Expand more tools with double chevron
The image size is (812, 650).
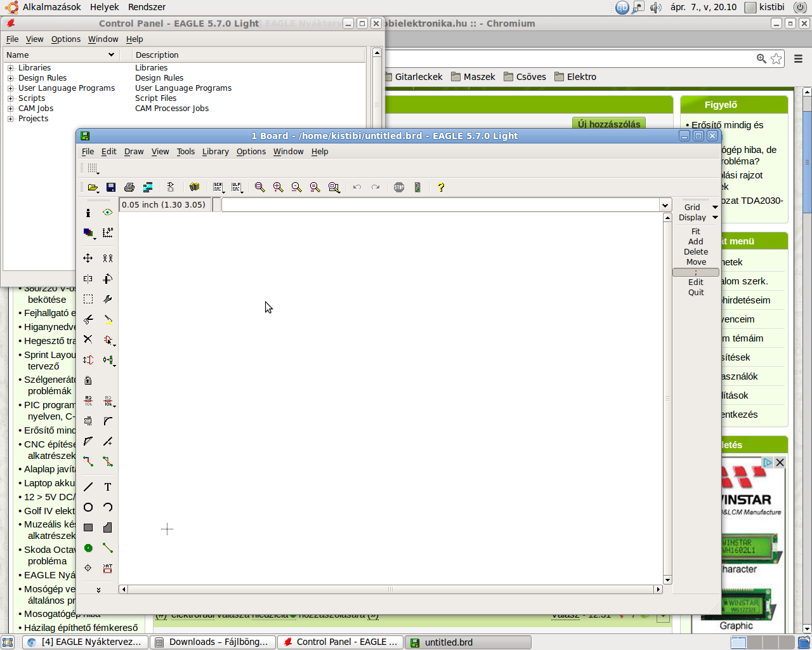click(x=98, y=590)
